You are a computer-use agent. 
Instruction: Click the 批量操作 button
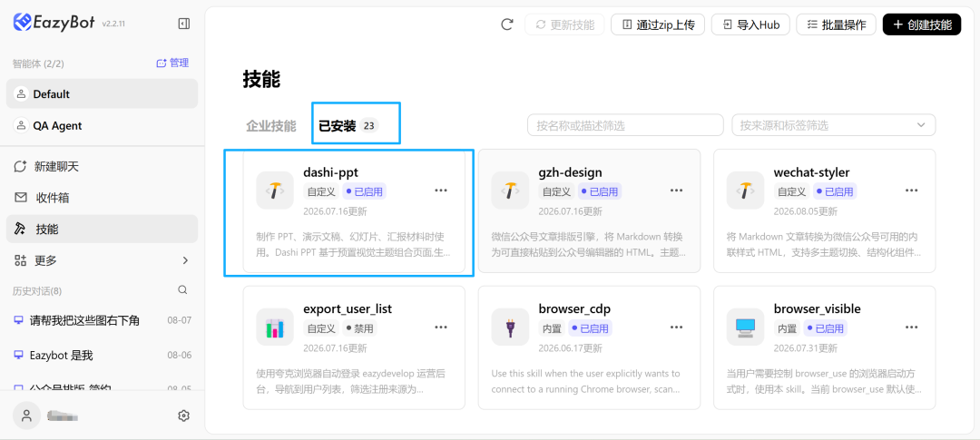coord(837,24)
